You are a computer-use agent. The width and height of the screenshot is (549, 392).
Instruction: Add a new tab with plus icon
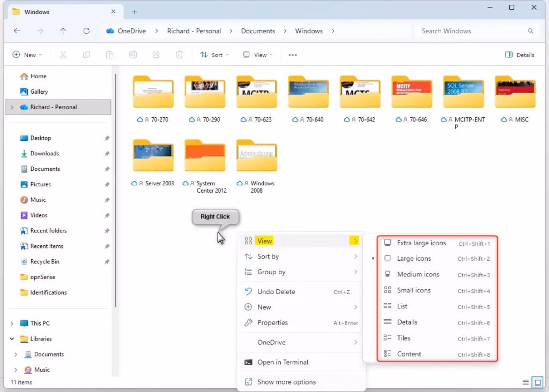click(135, 12)
